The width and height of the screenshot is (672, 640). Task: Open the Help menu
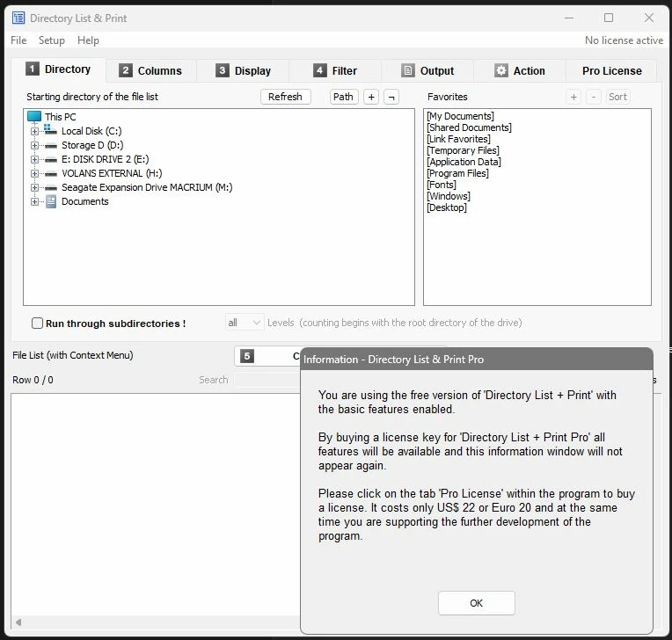88,40
